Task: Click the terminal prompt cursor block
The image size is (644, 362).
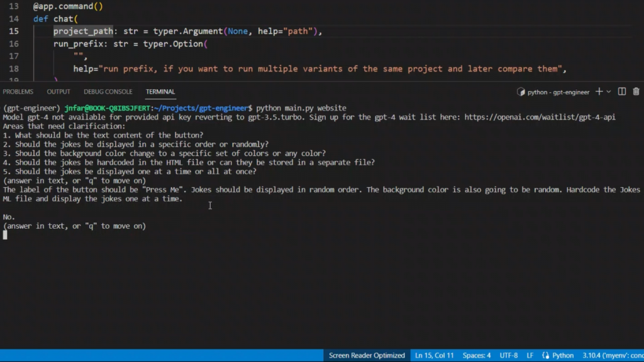Action: coord(5,235)
